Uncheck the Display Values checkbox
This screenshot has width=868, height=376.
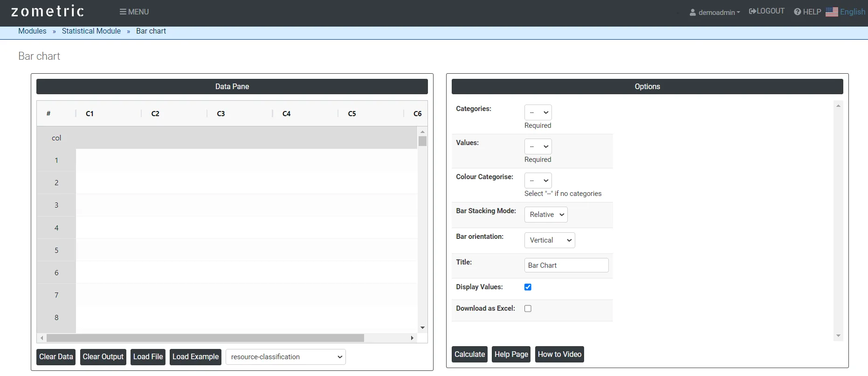click(x=528, y=287)
